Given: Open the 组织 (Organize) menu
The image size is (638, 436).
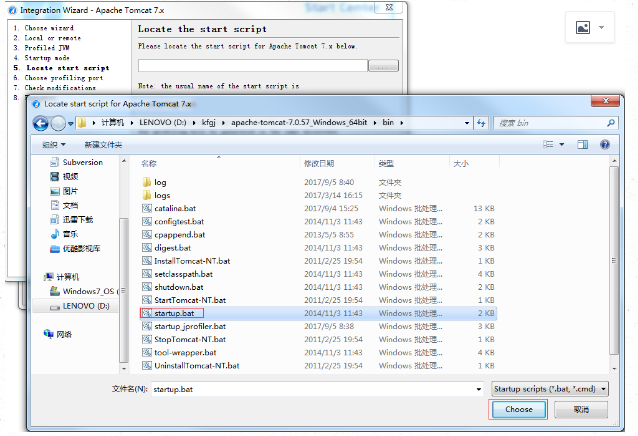Looking at the screenshot, I should click(54, 144).
